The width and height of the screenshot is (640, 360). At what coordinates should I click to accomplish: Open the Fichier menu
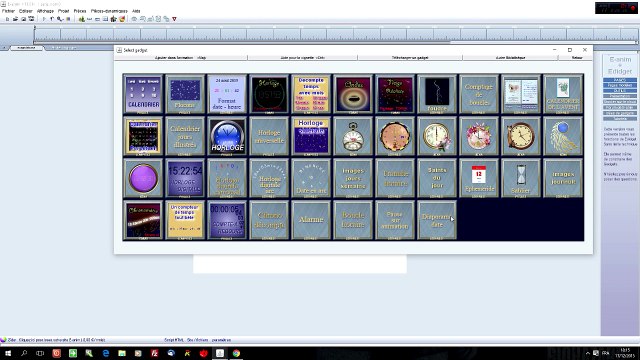[x=8, y=11]
